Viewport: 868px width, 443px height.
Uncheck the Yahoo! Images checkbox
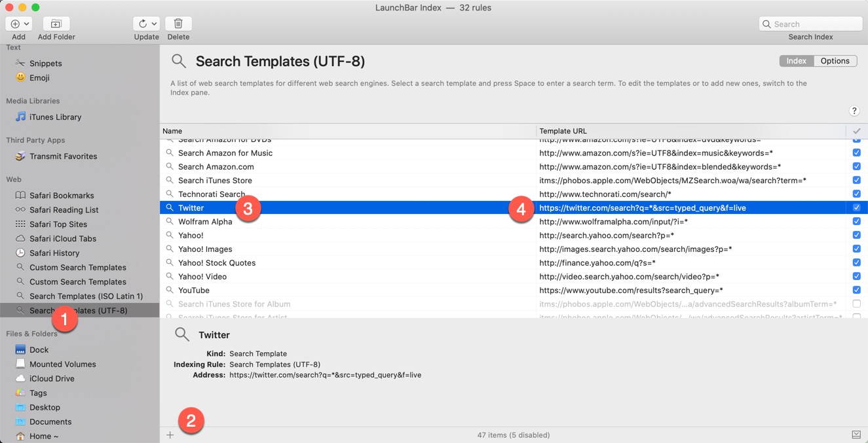coord(856,249)
